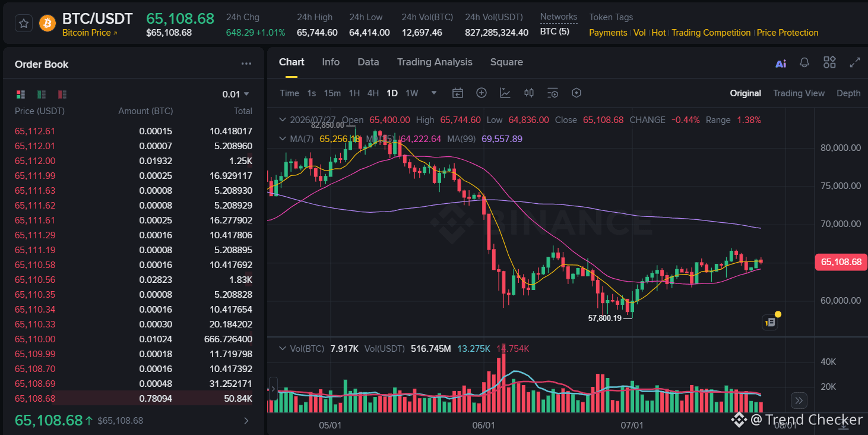The width and height of the screenshot is (868, 435).
Task: Open the chart display settings icon
Action: point(553,93)
